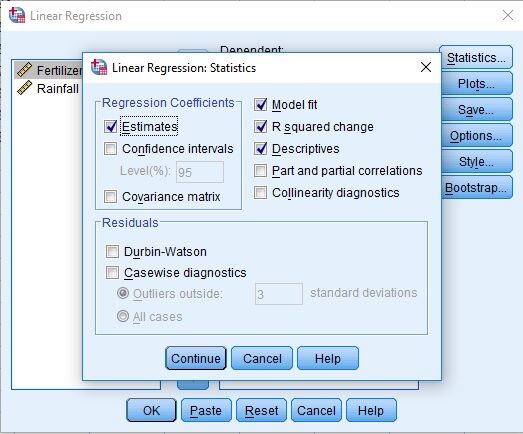This screenshot has height=434, width=523.
Task: Check Collinearity diagnostics
Action: [260, 193]
